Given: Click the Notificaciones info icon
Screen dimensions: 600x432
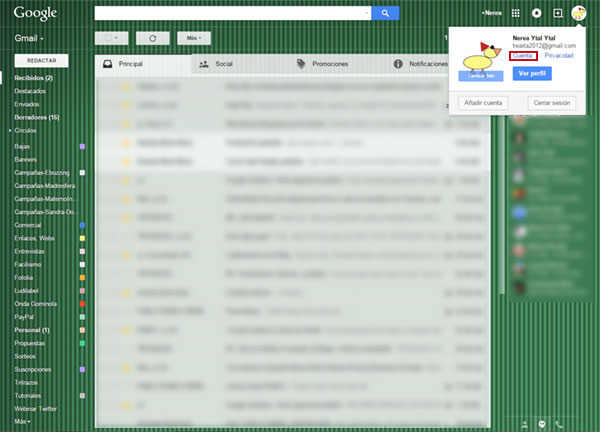Looking at the screenshot, I should click(x=398, y=64).
